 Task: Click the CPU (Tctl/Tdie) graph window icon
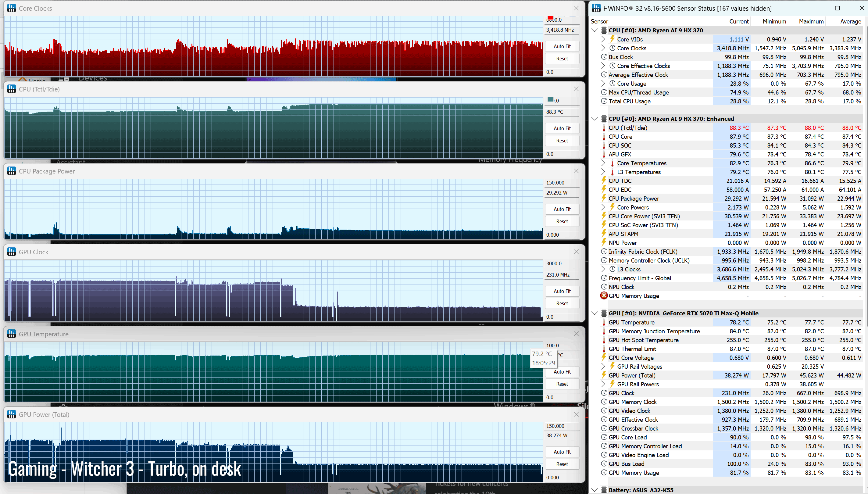click(12, 89)
